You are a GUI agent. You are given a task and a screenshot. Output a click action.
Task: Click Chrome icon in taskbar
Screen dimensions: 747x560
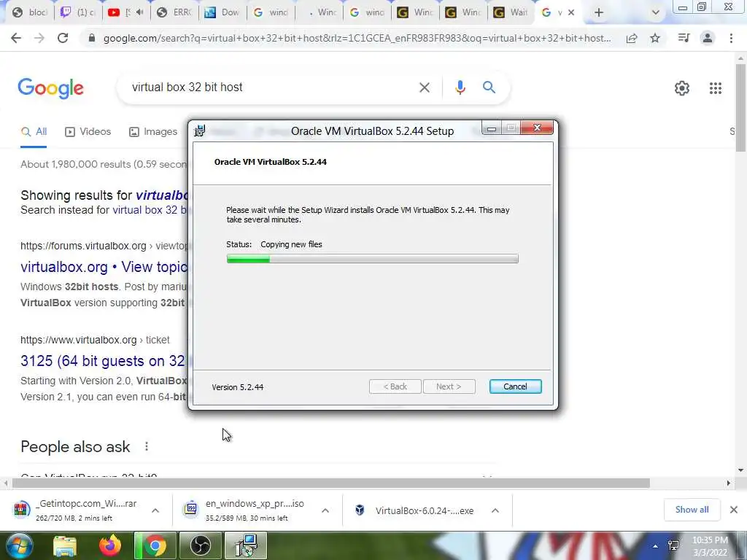click(155, 545)
